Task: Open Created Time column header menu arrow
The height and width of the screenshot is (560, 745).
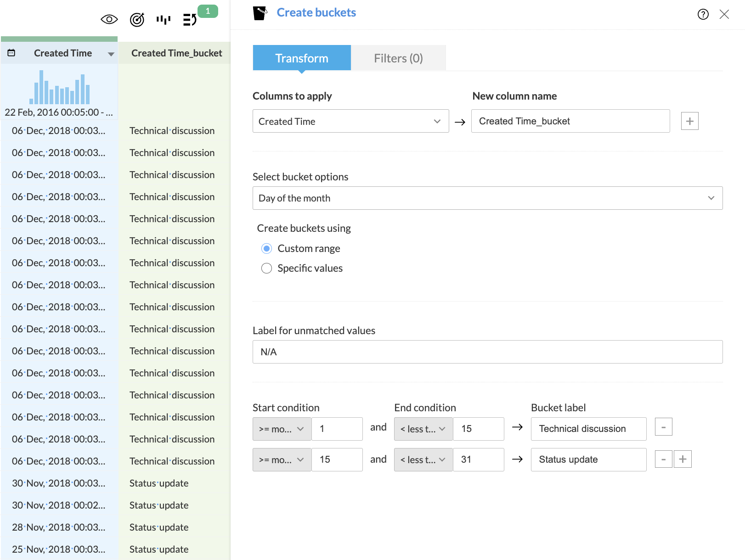Action: 111,54
